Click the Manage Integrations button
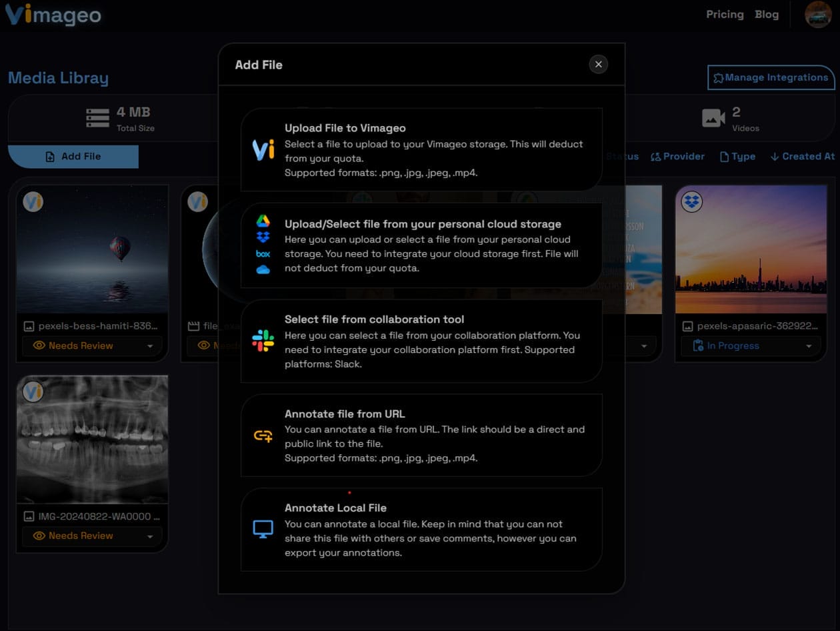This screenshot has width=840, height=631. tap(770, 77)
